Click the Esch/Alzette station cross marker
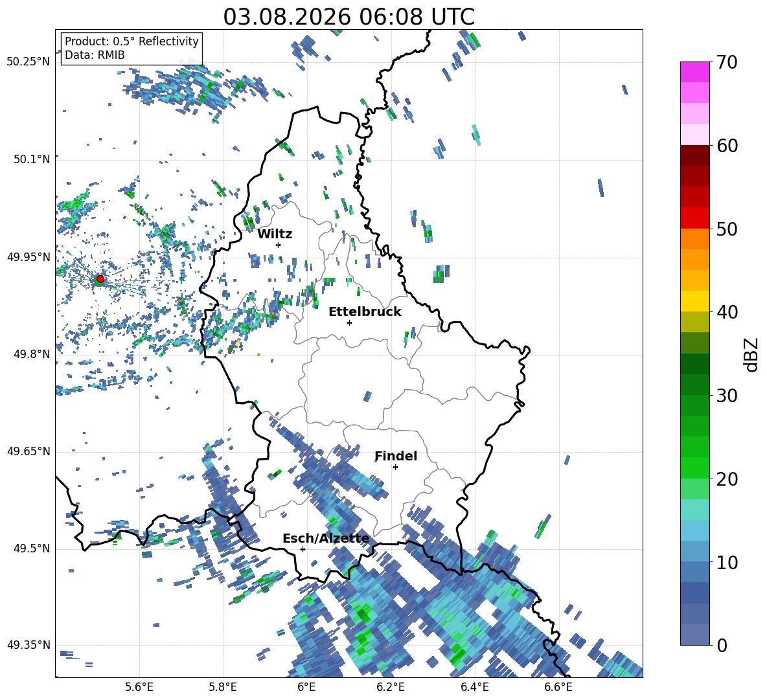This screenshot has width=767, height=700. point(303,549)
